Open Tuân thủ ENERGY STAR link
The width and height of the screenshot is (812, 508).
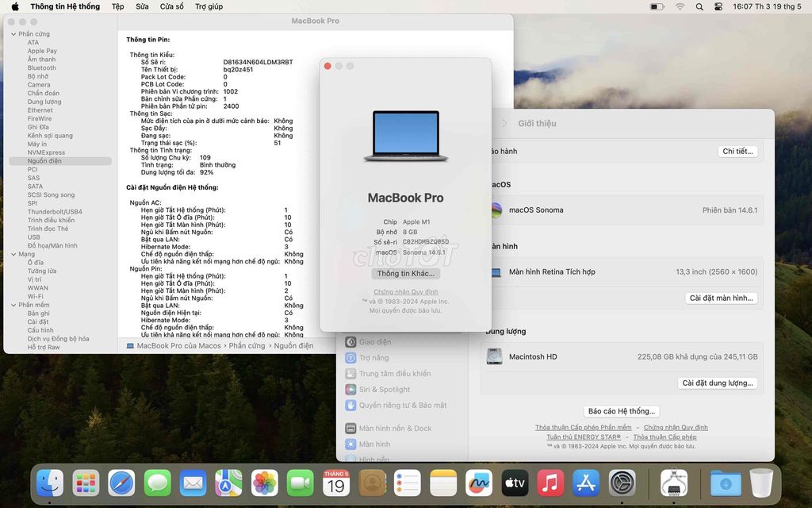click(x=584, y=437)
